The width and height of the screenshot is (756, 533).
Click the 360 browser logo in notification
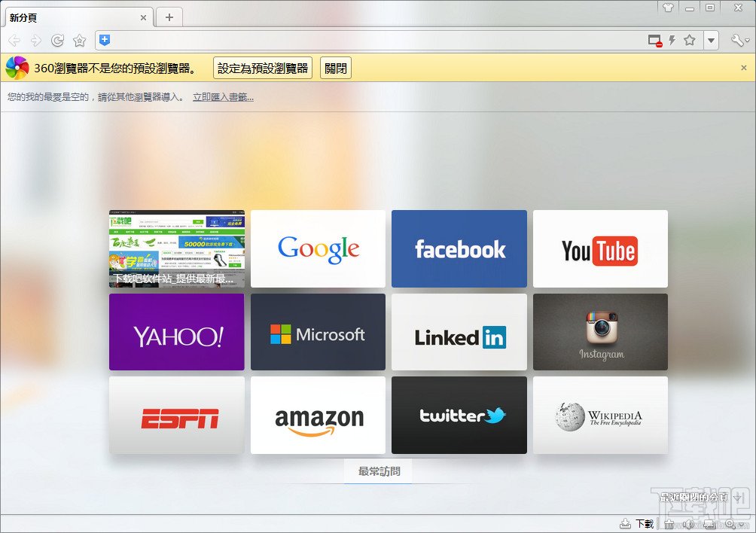[17, 68]
